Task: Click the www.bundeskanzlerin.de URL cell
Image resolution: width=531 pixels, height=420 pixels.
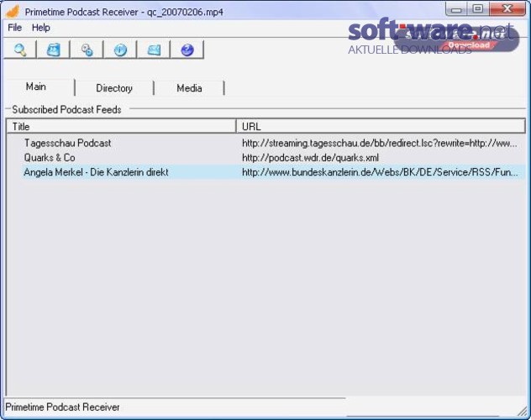Action: [380, 172]
